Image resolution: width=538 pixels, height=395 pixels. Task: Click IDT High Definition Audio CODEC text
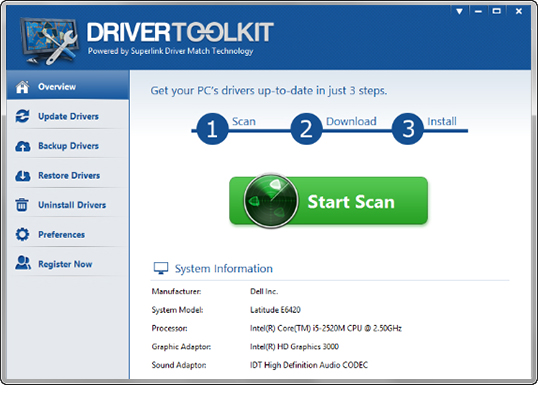pyautogui.click(x=309, y=365)
